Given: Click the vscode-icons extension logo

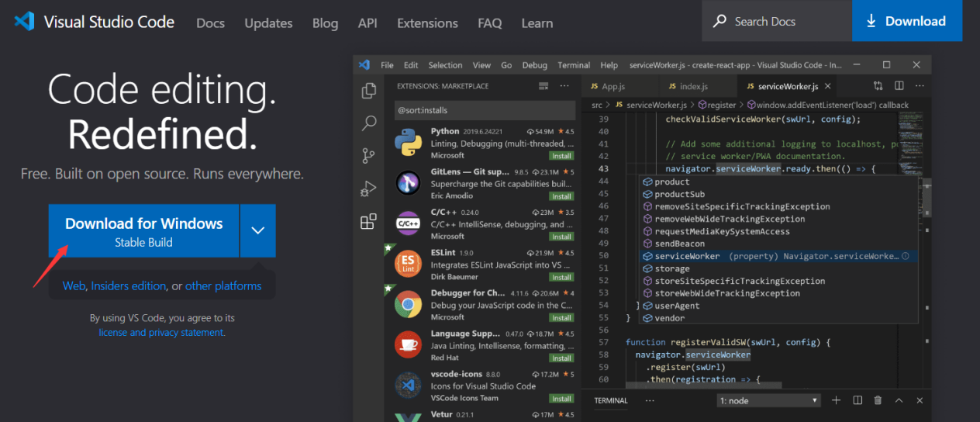Looking at the screenshot, I should click(x=408, y=385).
